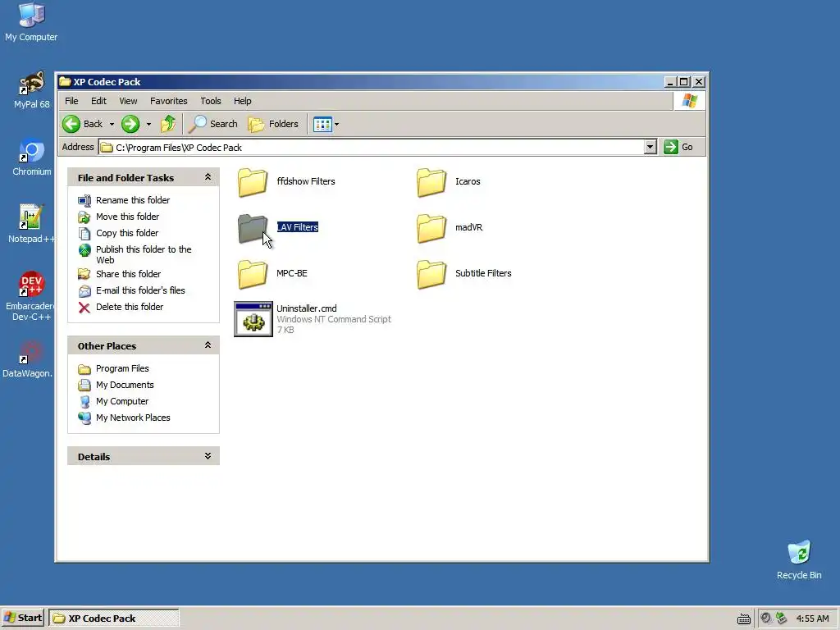Click the highlighted LAV Filters label

pyautogui.click(x=297, y=227)
